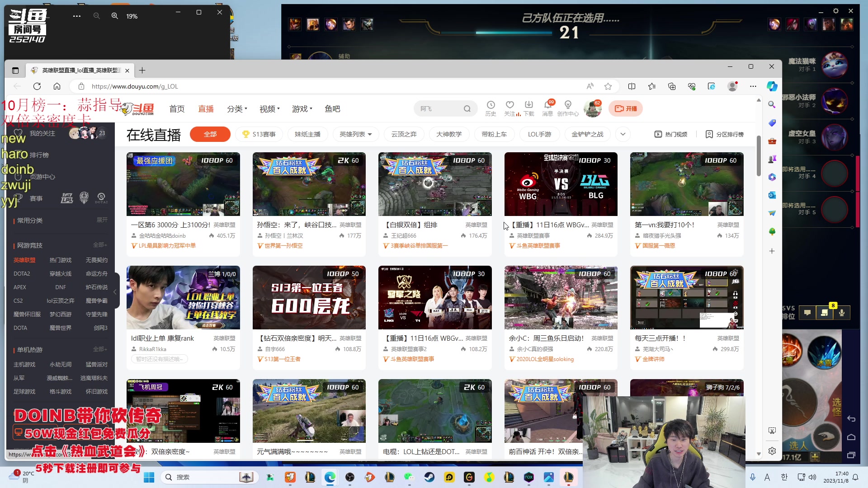Select the 全部 filter pill
Viewport: 868px width, 488px height.
click(x=210, y=134)
